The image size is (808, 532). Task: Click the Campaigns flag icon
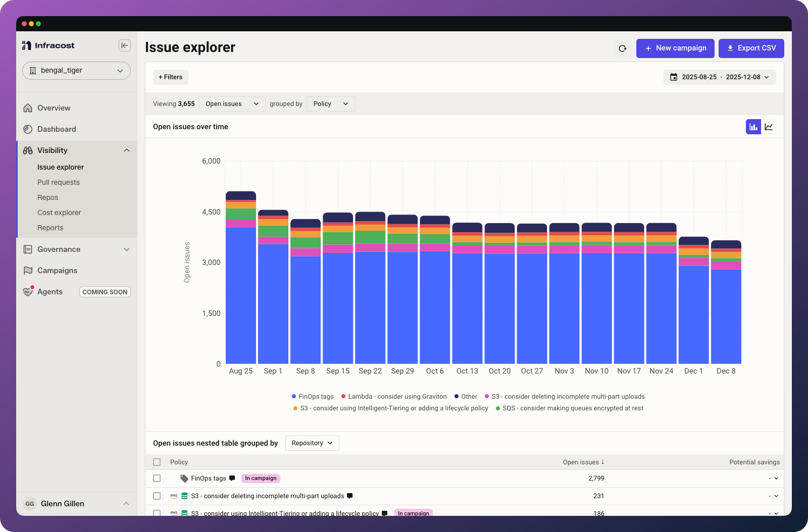(28, 271)
